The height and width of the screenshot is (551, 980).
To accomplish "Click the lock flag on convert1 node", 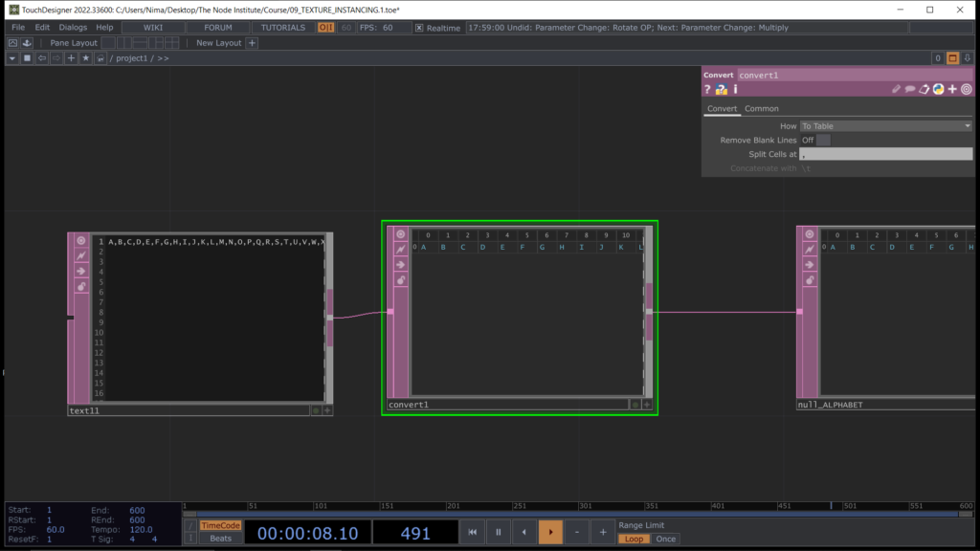I will [x=401, y=280].
